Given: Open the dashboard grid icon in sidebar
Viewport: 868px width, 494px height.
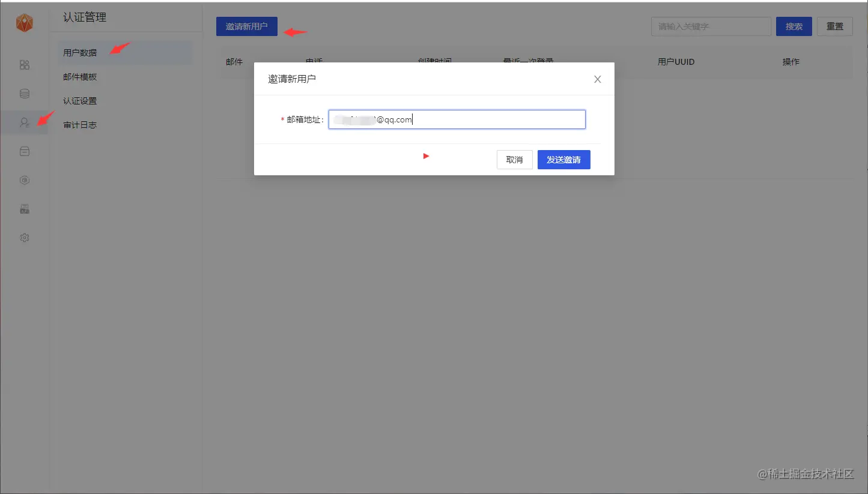Looking at the screenshot, I should click(x=25, y=65).
